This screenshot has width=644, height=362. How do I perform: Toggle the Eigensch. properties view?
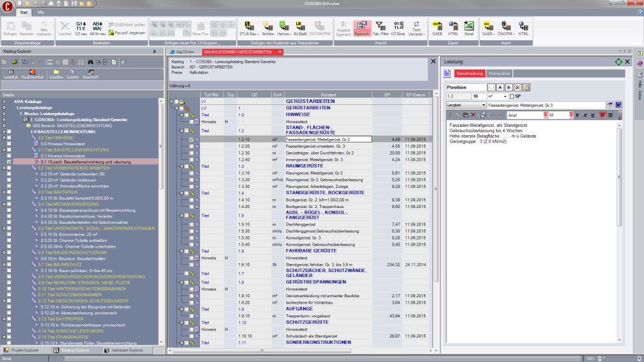coord(362,28)
